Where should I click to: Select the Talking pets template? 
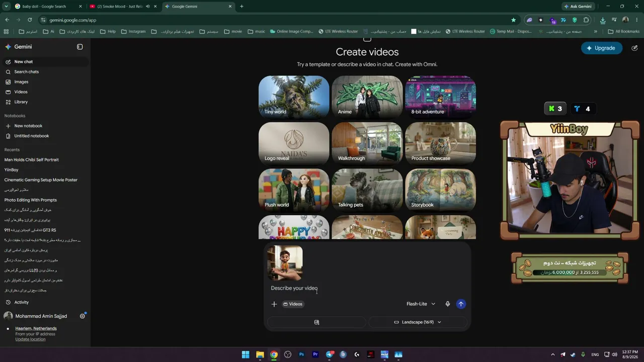tap(367, 190)
